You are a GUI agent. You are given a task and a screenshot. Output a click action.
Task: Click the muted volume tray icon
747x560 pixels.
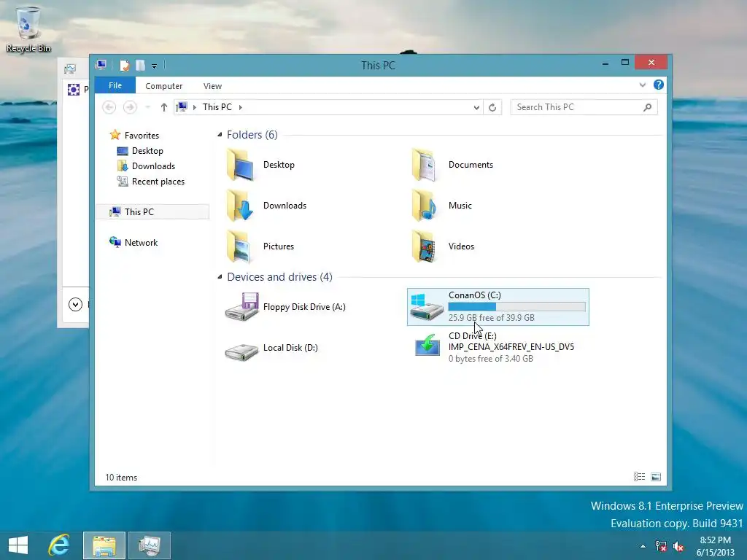678,546
